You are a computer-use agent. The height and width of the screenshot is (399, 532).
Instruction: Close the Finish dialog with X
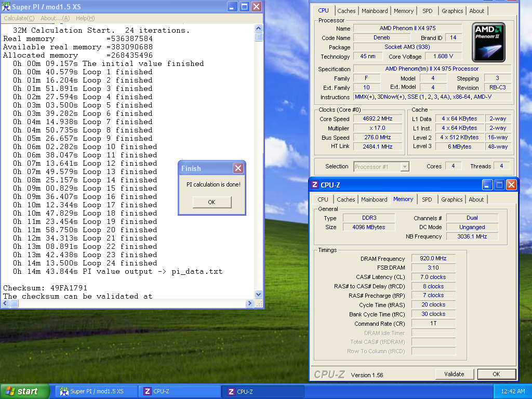(238, 168)
